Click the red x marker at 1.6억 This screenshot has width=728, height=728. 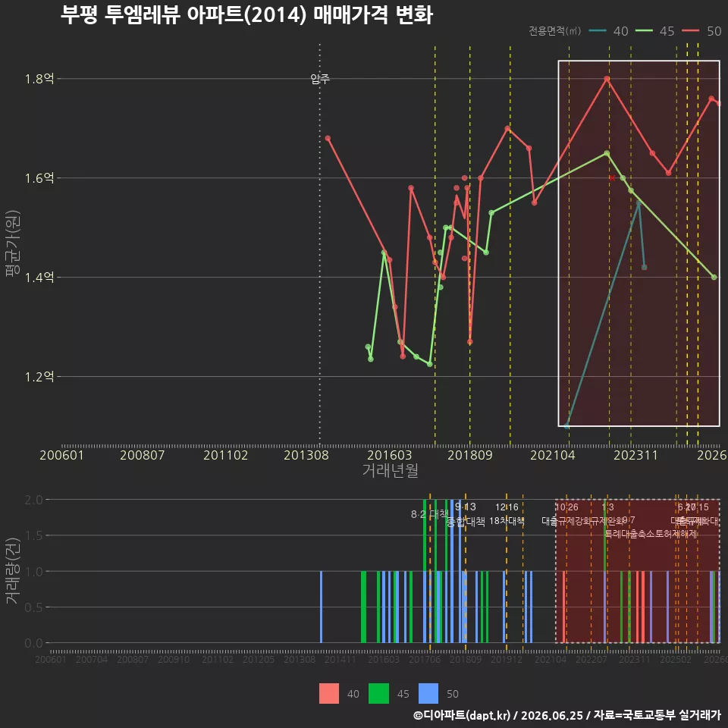pyautogui.click(x=613, y=177)
